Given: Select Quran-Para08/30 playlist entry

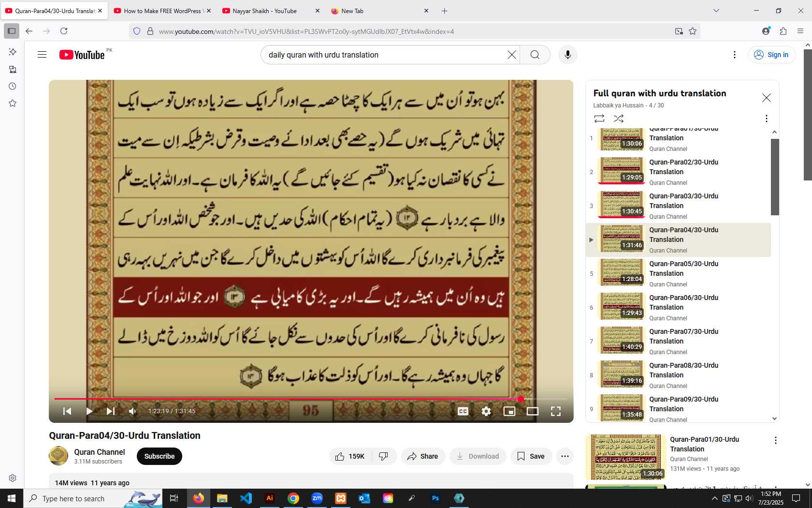Looking at the screenshot, I should 678,375.
